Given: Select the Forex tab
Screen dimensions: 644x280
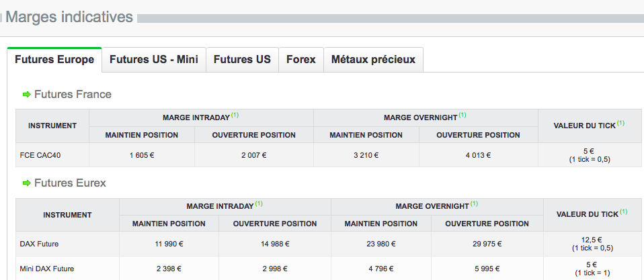Looking at the screenshot, I should (300, 60).
